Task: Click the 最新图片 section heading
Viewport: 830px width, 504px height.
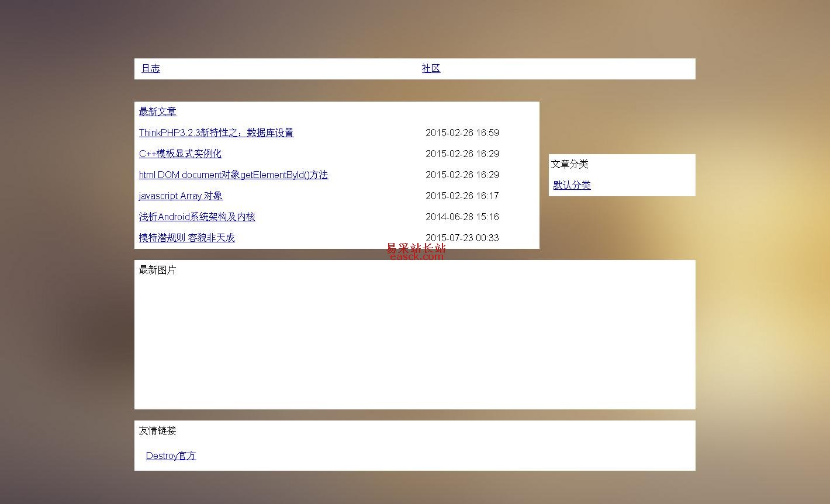Action: tap(157, 270)
